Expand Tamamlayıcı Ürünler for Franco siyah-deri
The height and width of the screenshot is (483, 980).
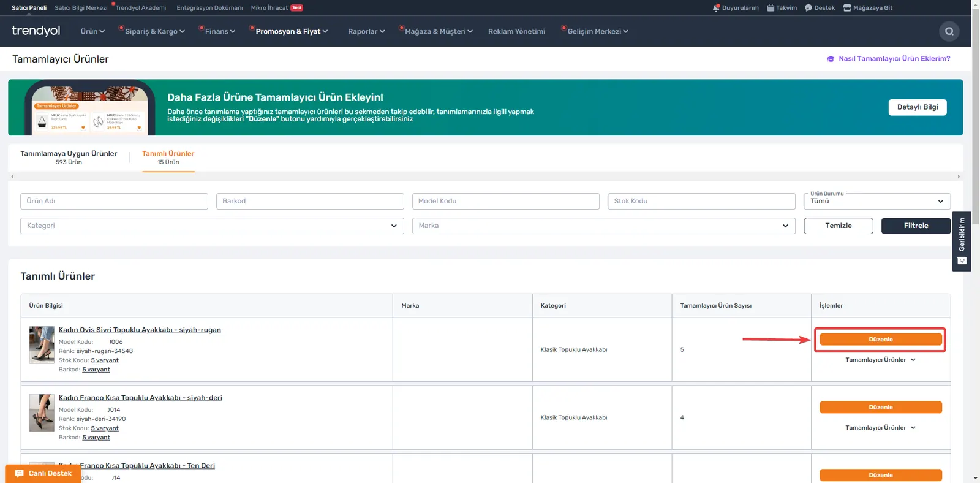coord(881,428)
